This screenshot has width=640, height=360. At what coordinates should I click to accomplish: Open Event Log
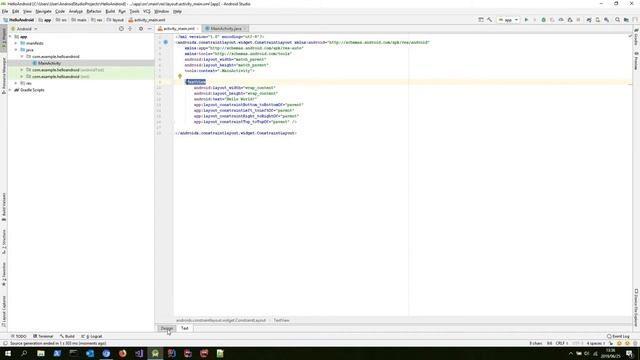[x=618, y=336]
